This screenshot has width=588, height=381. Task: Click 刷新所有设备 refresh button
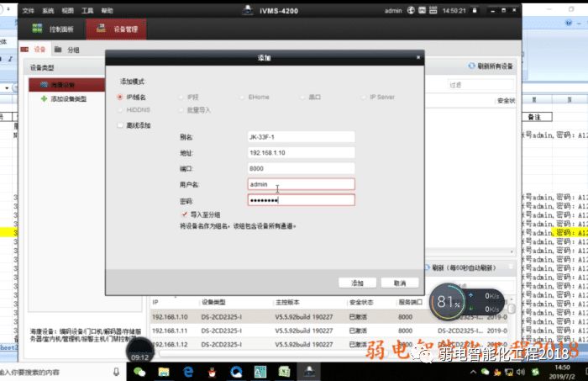(x=490, y=66)
